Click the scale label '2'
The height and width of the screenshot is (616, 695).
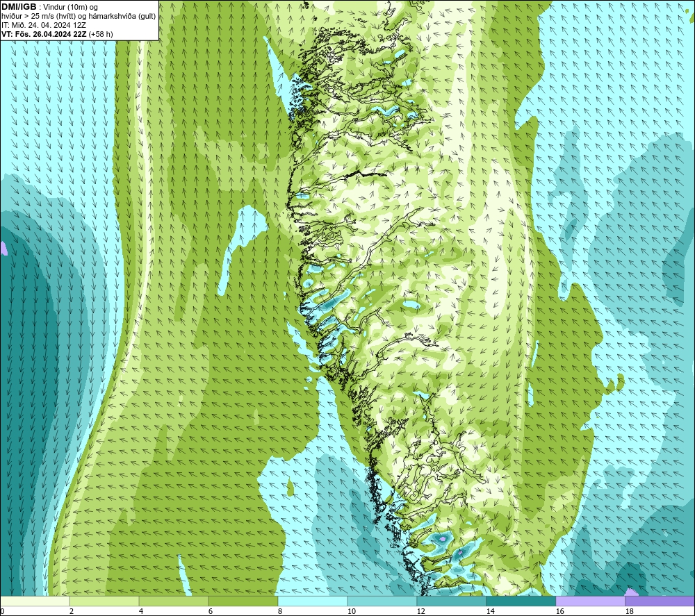coord(72,612)
